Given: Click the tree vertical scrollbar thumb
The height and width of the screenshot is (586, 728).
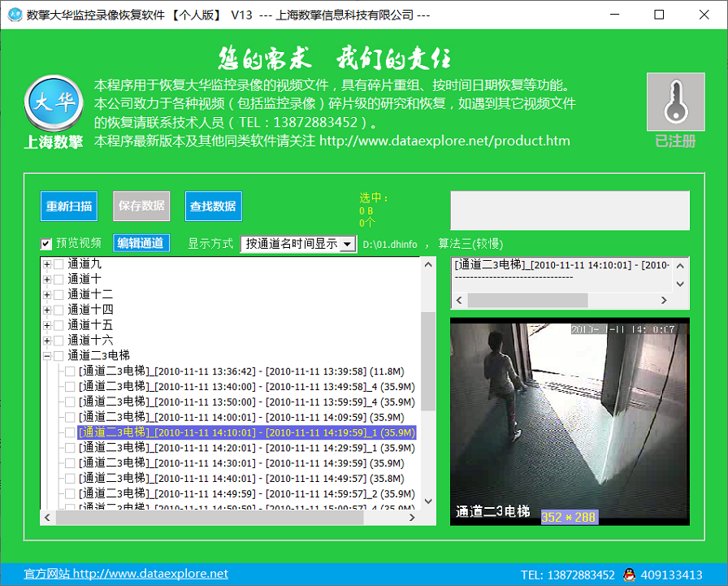Looking at the screenshot, I should [x=428, y=361].
